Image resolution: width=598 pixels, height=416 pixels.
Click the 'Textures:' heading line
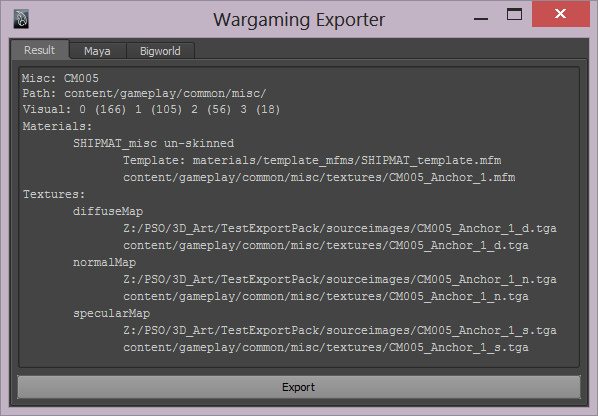click(x=54, y=194)
